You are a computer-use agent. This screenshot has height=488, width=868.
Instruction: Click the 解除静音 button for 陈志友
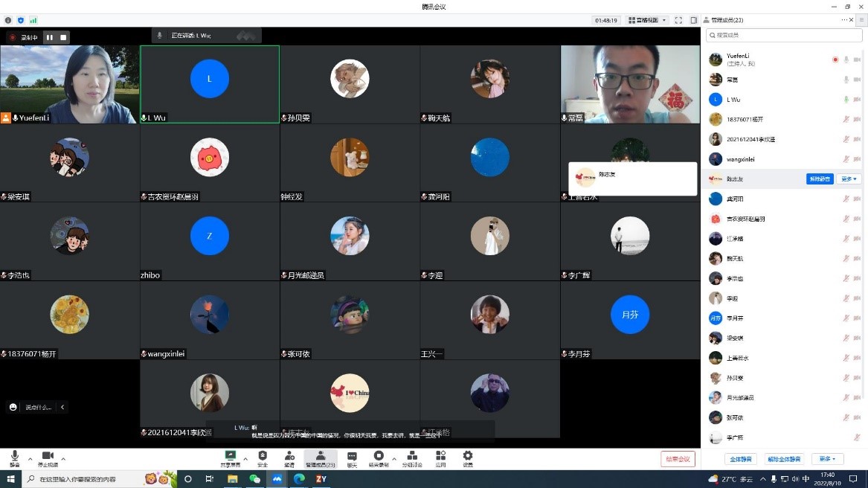(819, 179)
